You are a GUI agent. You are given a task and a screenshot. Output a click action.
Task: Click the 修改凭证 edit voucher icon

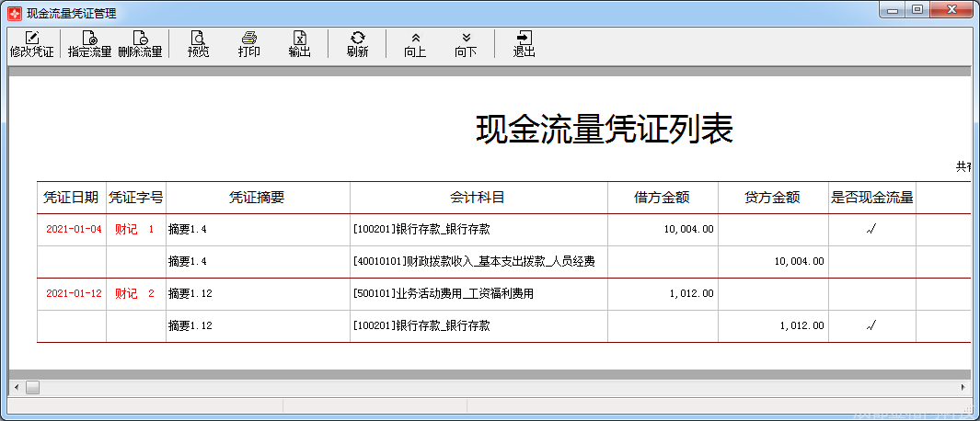(32, 43)
